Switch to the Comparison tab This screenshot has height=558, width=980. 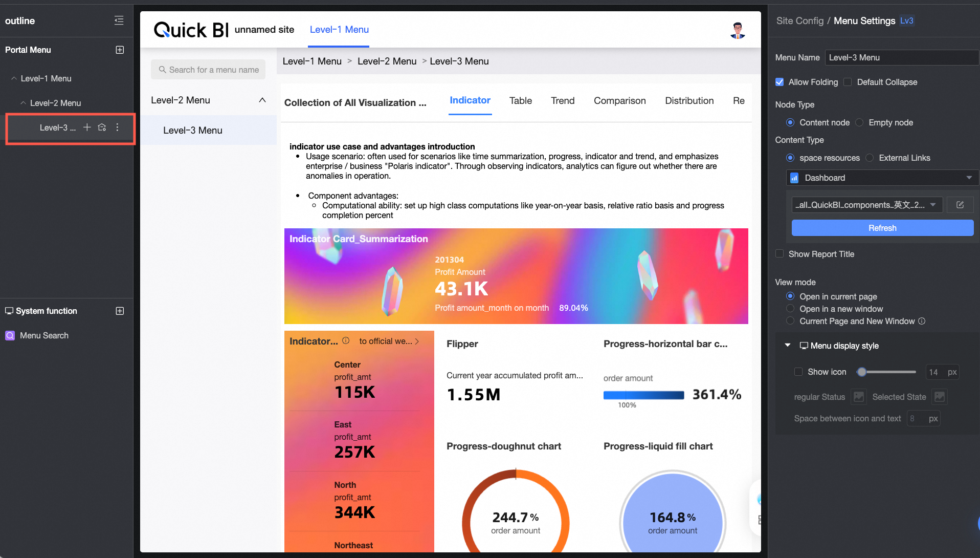coord(620,101)
